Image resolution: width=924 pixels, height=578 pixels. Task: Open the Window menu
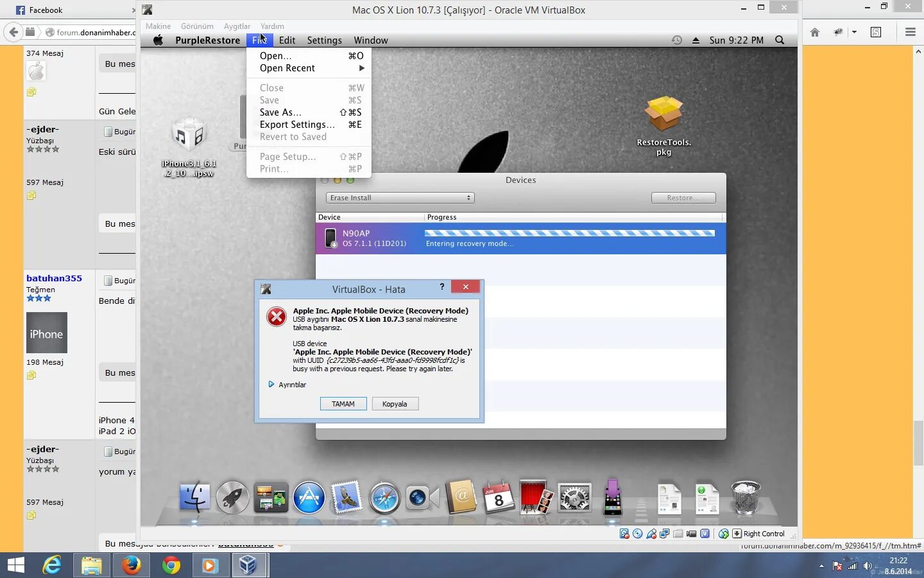point(371,40)
